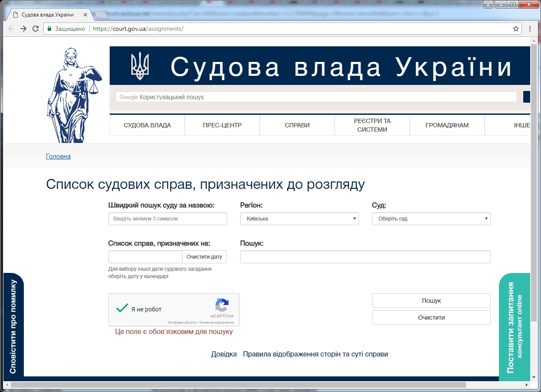
Task: Click the Ukrainian trident emblem
Action: click(140, 66)
